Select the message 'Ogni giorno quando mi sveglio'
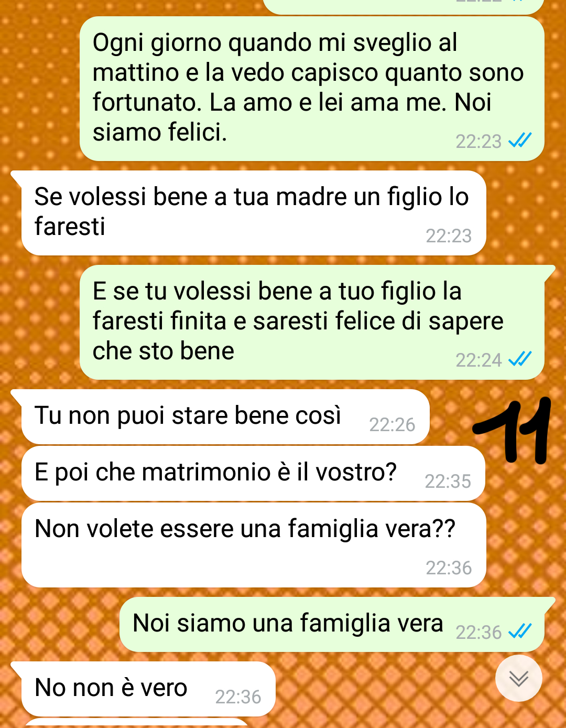566x728 pixels. tap(312, 89)
